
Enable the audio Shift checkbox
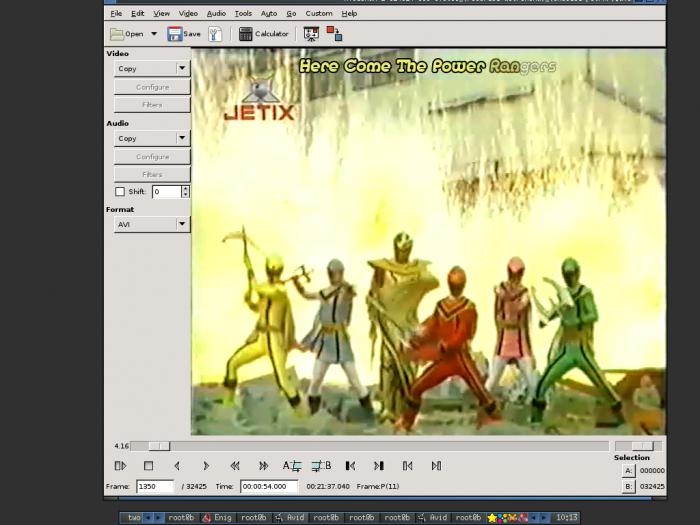click(120, 192)
